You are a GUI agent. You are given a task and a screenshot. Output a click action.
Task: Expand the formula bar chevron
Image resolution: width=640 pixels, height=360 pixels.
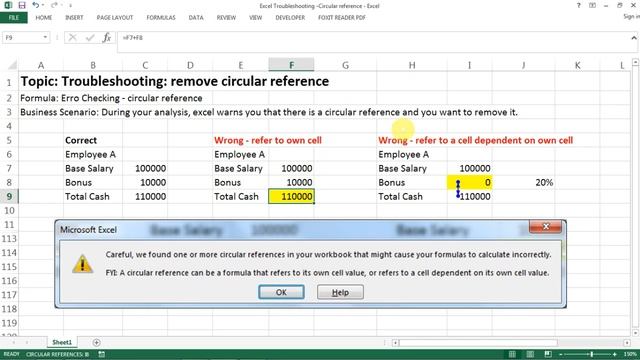point(633,38)
